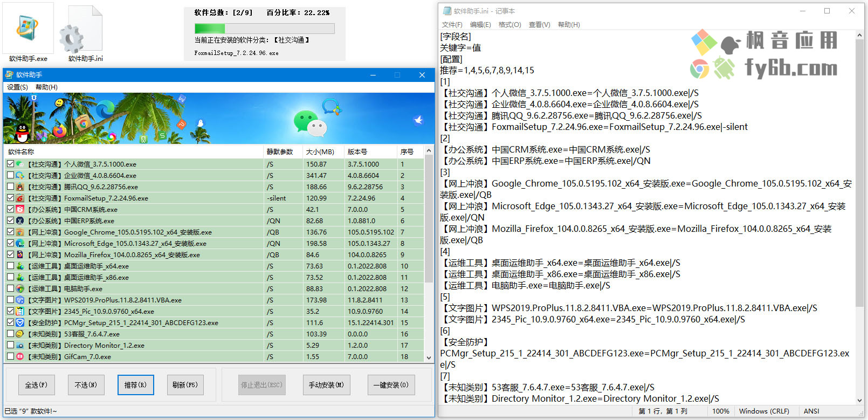Viewport: 868px width, 420px height.
Task: Check the WPS2019.ProPlus checkbox
Action: click(10, 300)
